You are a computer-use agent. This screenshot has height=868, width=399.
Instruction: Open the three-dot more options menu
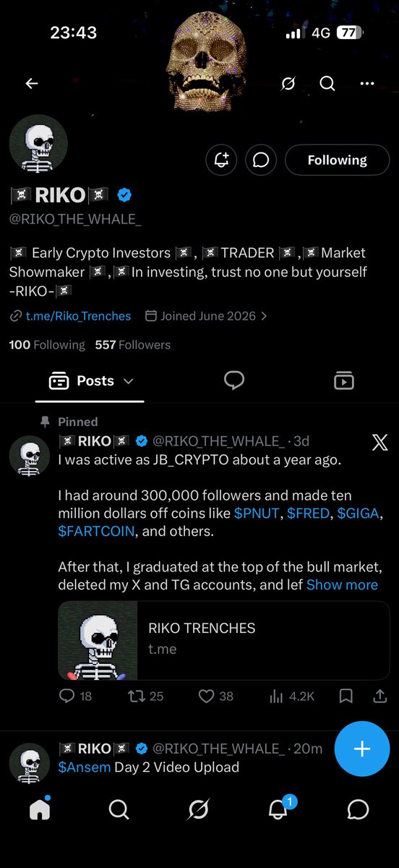click(367, 84)
